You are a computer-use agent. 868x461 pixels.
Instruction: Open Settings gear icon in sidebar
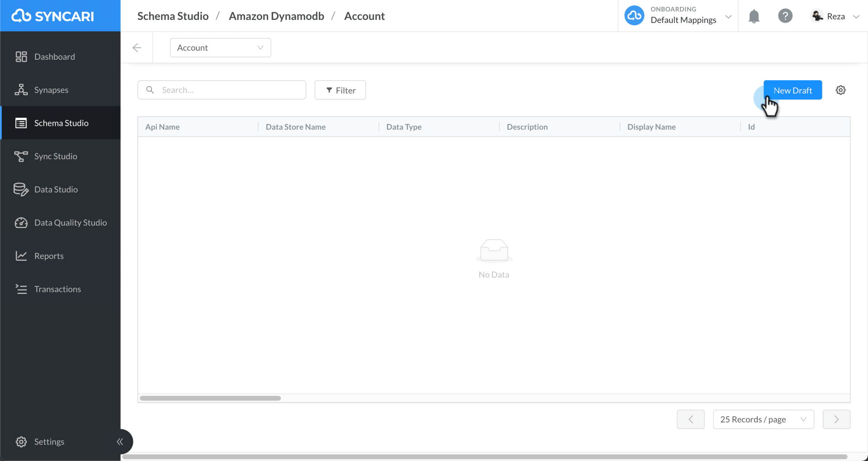(21, 442)
